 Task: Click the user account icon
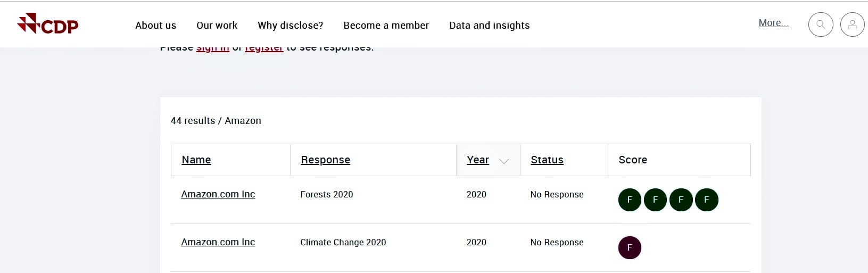852,24
